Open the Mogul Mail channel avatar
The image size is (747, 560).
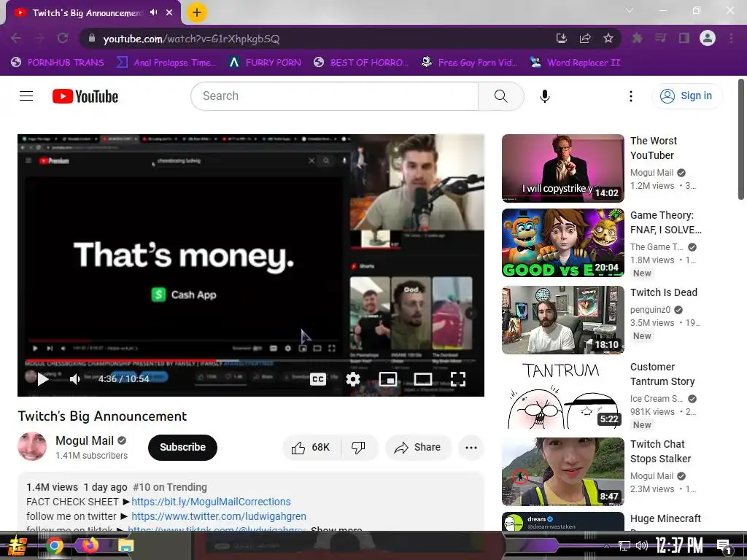tap(32, 447)
